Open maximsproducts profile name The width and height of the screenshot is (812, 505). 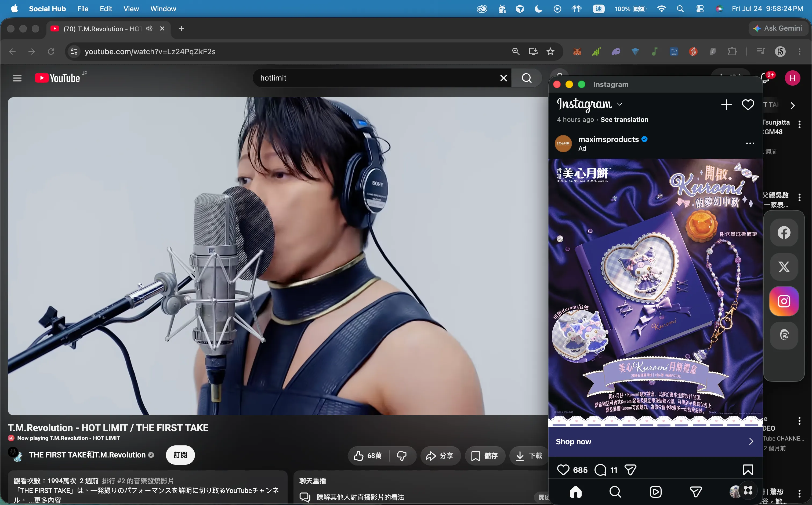click(608, 139)
